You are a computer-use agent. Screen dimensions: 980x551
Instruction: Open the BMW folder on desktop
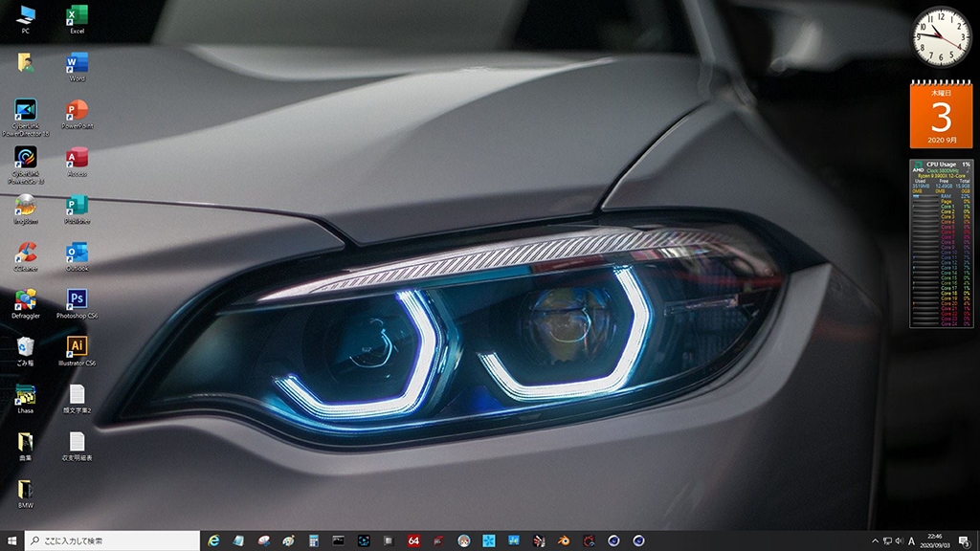click(x=26, y=494)
